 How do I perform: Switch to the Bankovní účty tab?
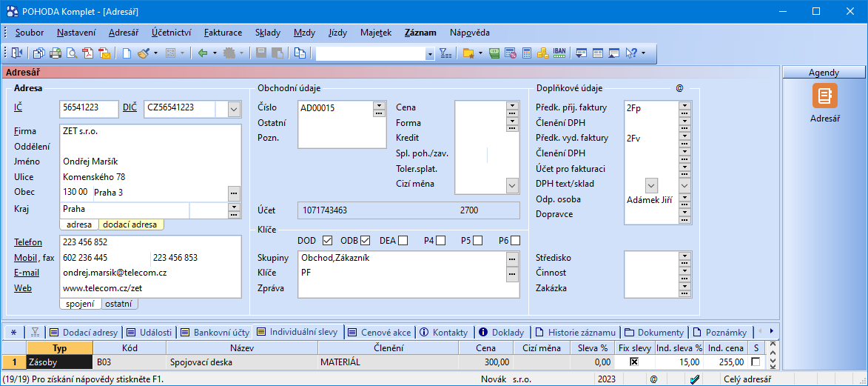point(215,333)
